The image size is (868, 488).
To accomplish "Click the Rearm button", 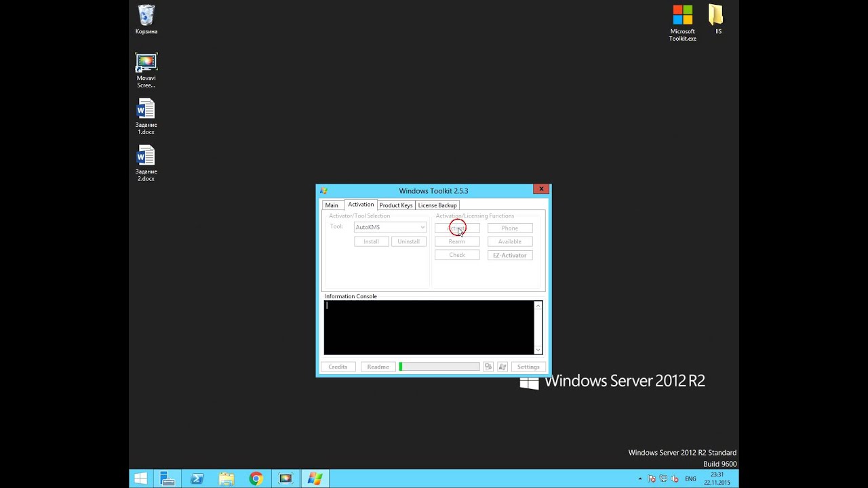I will pyautogui.click(x=457, y=241).
